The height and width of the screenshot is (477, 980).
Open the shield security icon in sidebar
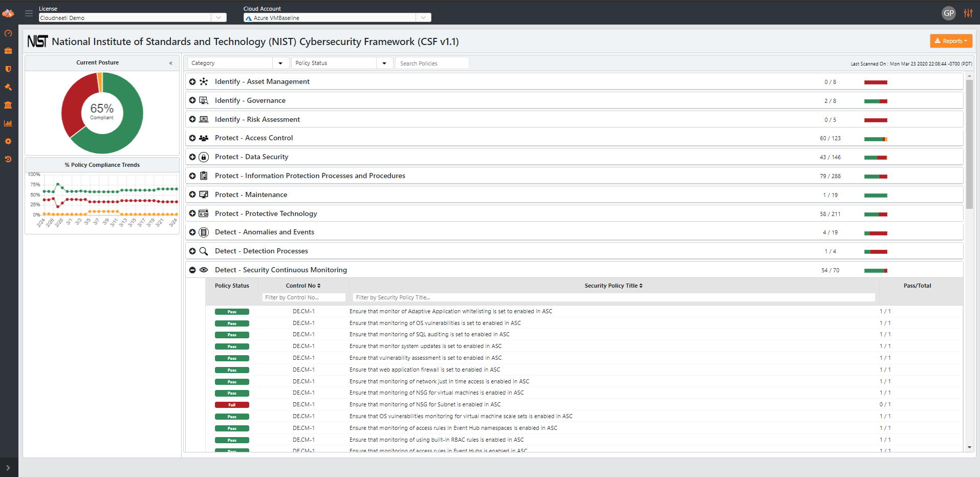click(x=8, y=69)
